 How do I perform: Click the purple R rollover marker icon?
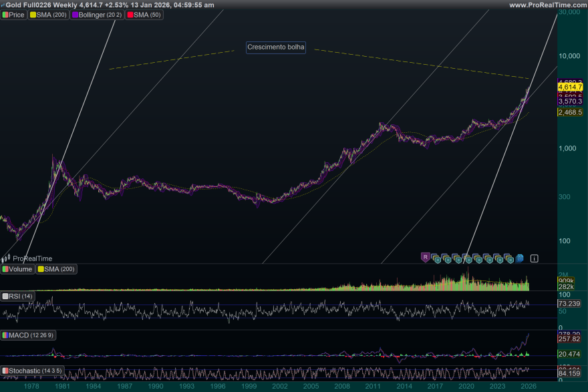pos(424,256)
